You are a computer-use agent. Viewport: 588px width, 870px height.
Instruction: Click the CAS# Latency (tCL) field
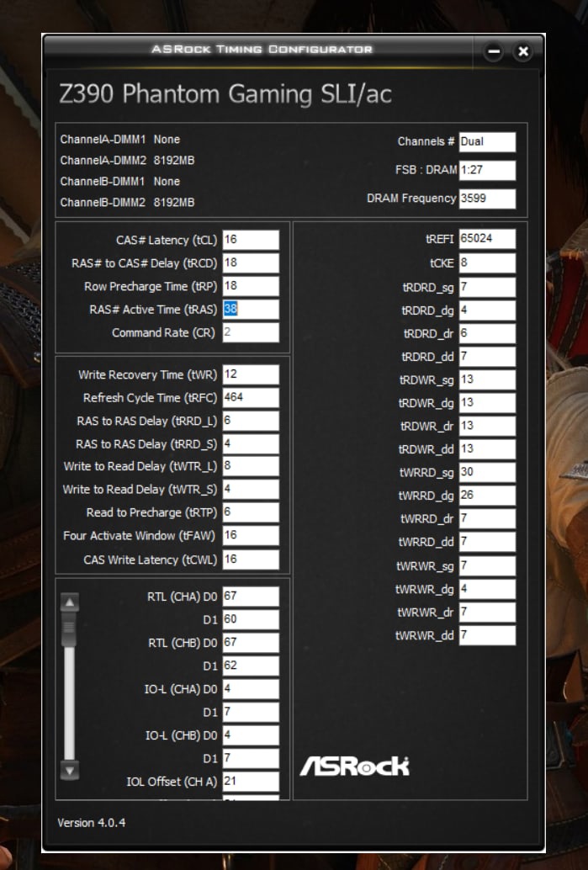pyautogui.click(x=251, y=240)
